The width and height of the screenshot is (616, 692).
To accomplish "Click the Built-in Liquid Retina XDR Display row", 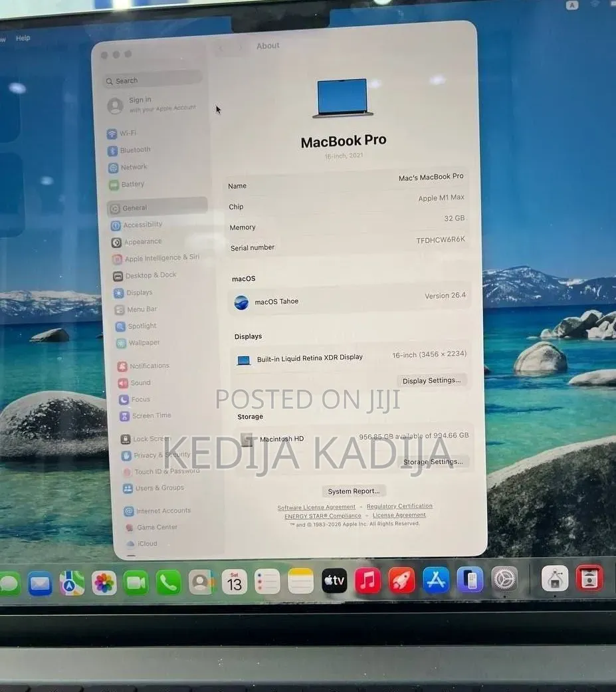I will (x=350, y=356).
